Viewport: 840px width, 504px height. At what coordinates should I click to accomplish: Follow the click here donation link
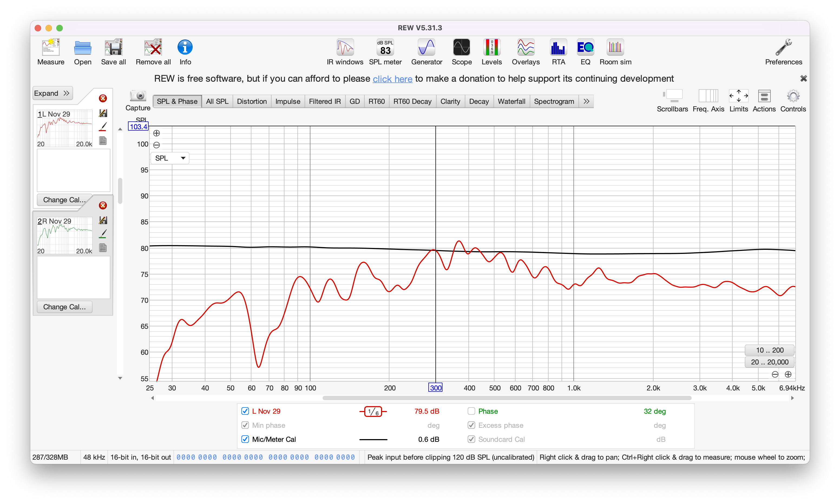point(392,79)
